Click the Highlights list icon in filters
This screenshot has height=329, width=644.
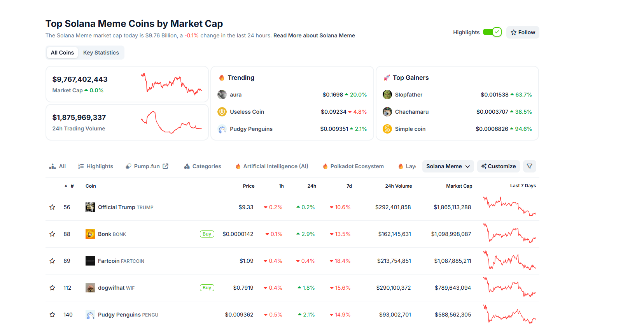pos(81,166)
